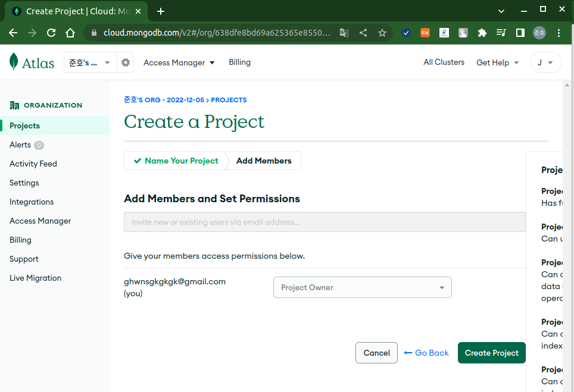The height and width of the screenshot is (392, 574).
Task: Click the Go Back link
Action: tap(426, 353)
